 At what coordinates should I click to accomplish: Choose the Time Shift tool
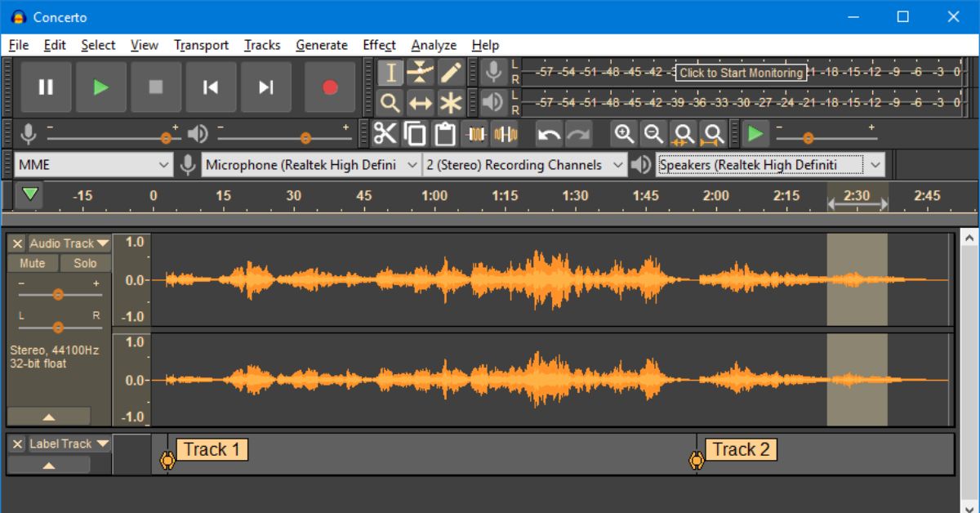point(421,103)
